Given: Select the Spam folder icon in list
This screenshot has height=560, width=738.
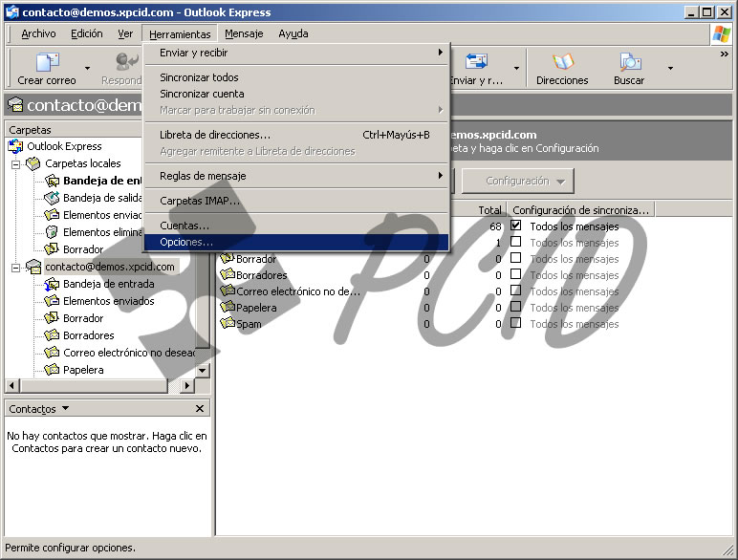Looking at the screenshot, I should 228,323.
